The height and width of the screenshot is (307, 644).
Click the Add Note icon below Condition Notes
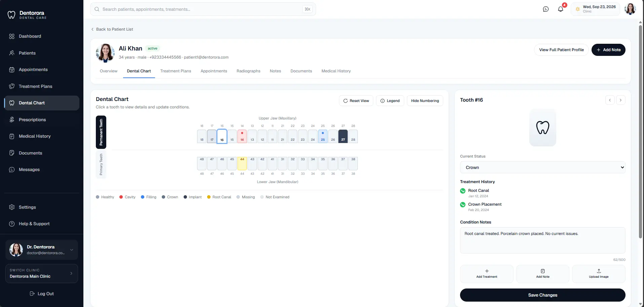click(x=543, y=271)
